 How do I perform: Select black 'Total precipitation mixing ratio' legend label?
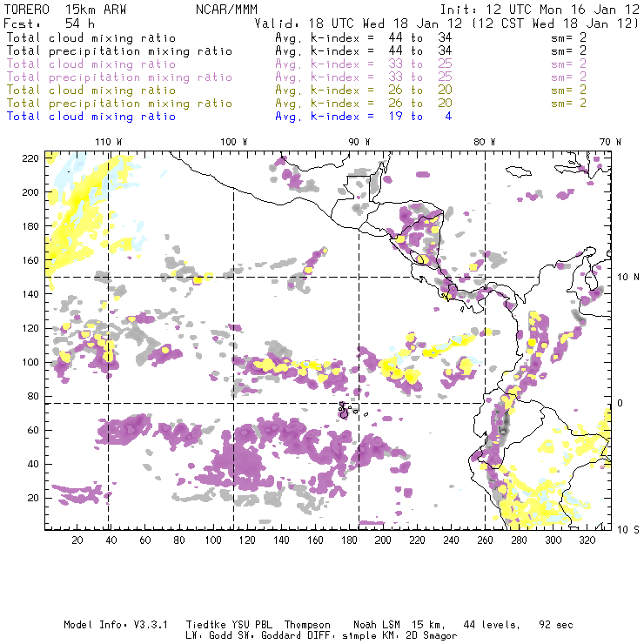(119, 51)
